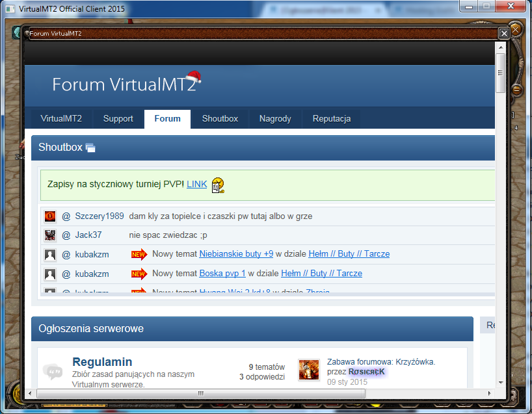This screenshot has width=532, height=414.
Task: Click the horizontal scrollbar left arrow
Action: pos(30,393)
